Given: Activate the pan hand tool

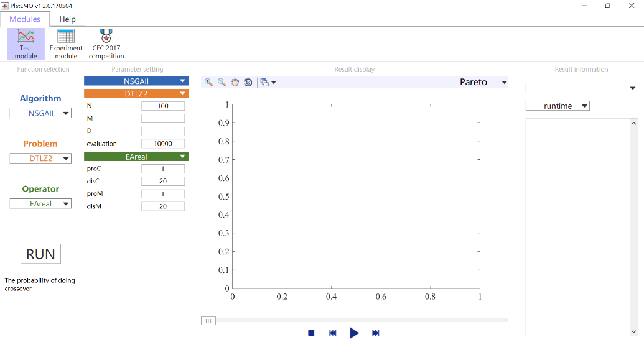Looking at the screenshot, I should (235, 82).
